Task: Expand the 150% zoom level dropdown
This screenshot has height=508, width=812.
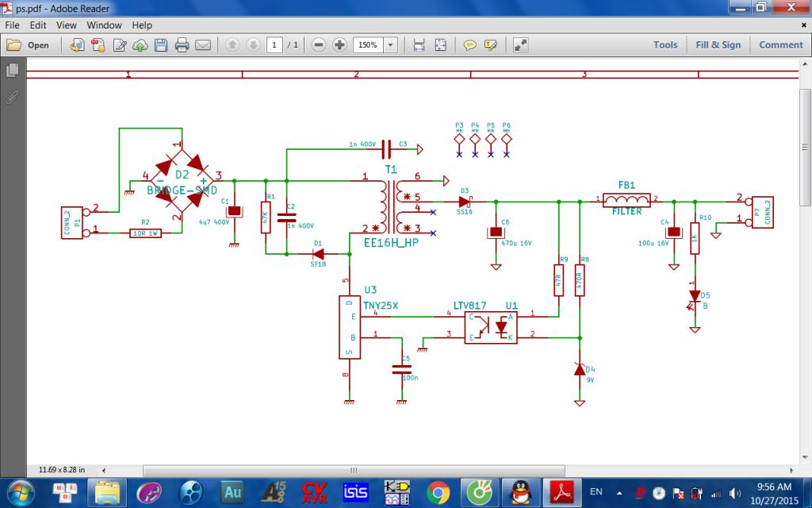Action: tap(390, 45)
